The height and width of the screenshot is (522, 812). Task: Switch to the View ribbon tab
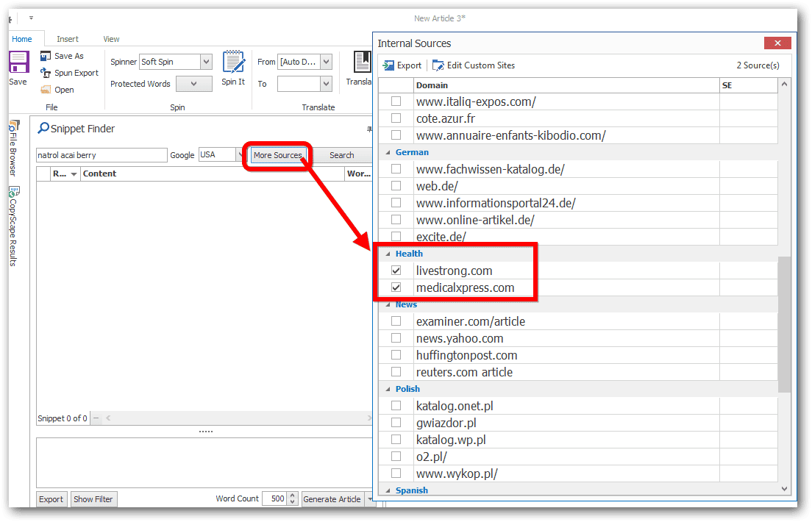(x=111, y=39)
